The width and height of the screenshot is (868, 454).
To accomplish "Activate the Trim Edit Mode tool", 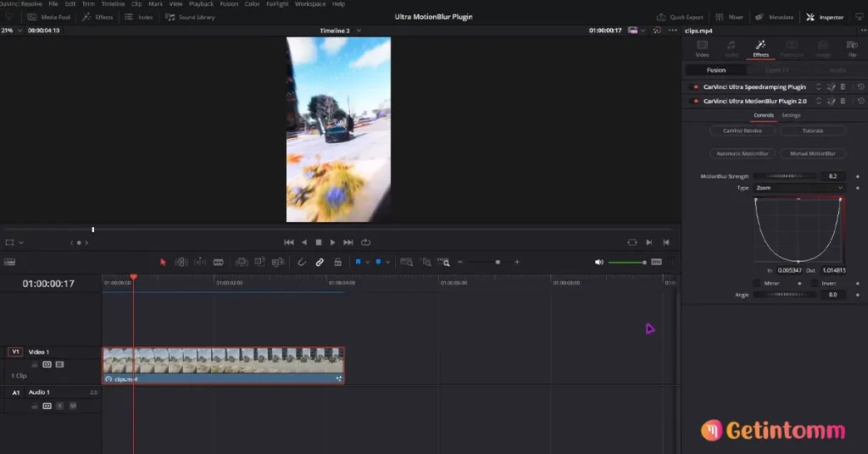I will click(181, 262).
